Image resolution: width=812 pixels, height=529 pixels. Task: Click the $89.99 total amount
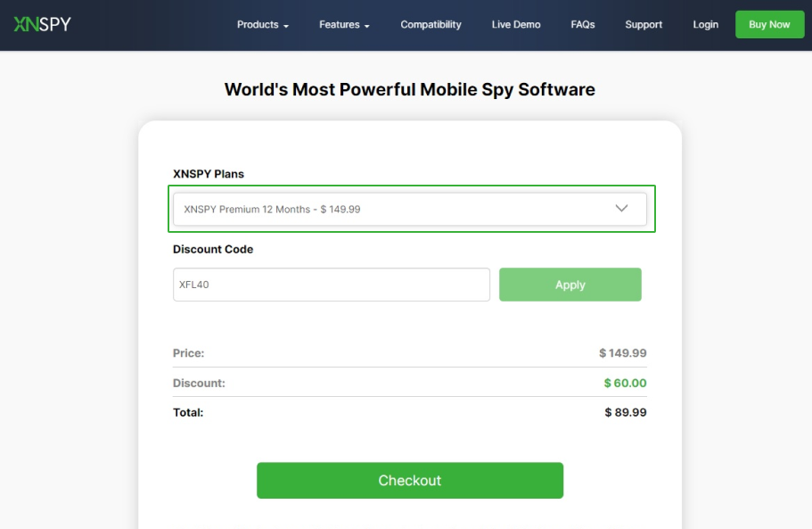[625, 412]
